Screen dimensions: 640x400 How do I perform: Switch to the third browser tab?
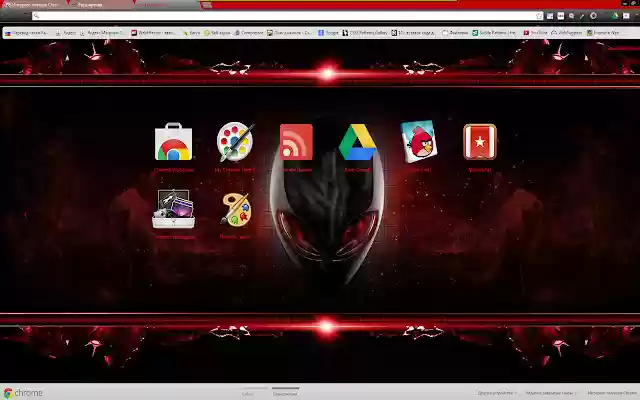(x=167, y=5)
